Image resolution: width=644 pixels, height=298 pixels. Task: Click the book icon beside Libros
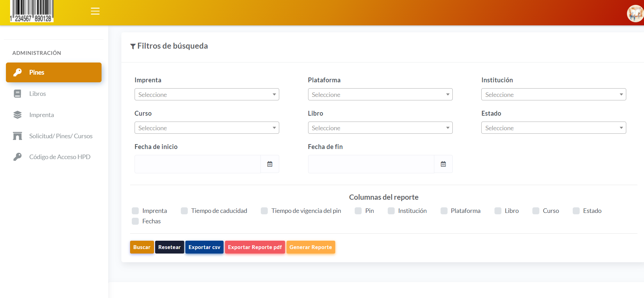click(17, 94)
